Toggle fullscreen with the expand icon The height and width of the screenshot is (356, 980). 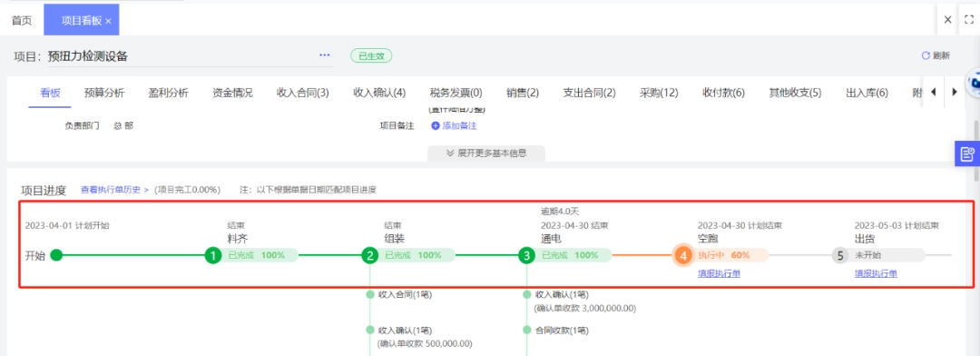coord(969,20)
